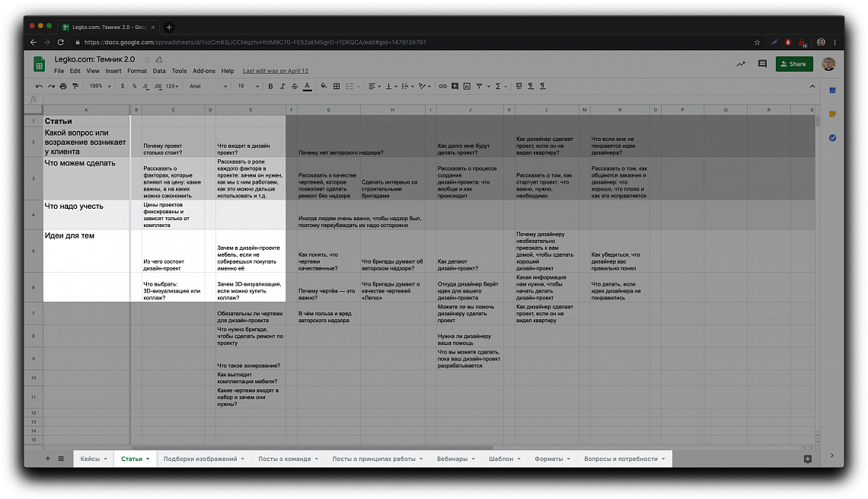This screenshot has width=868, height=499.
Task: Toggle bold formatting
Action: click(270, 86)
